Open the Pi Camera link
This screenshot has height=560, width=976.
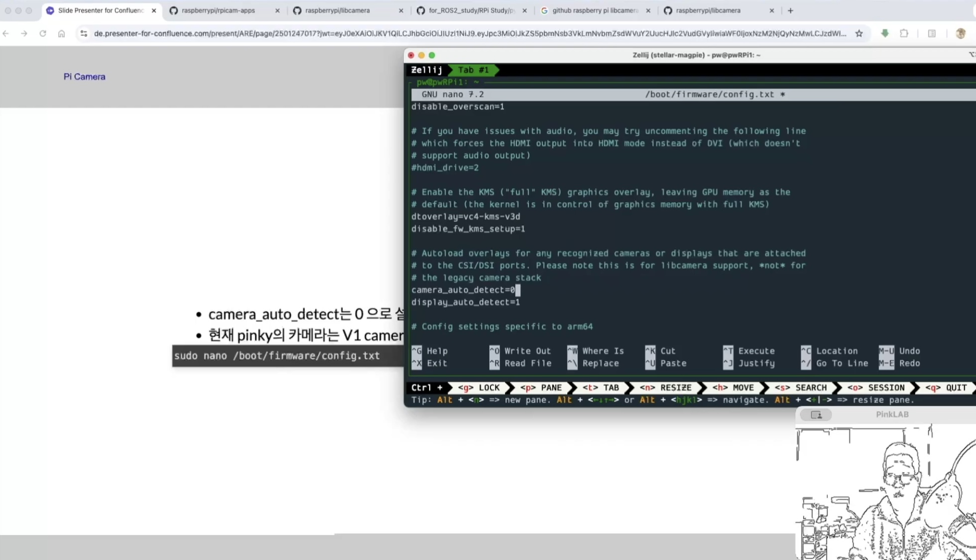84,77
